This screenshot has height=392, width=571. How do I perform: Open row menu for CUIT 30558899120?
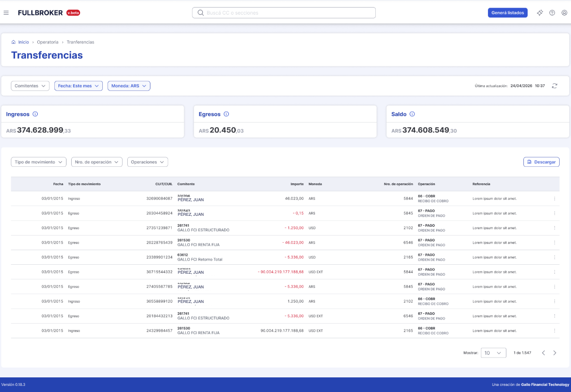click(554, 301)
